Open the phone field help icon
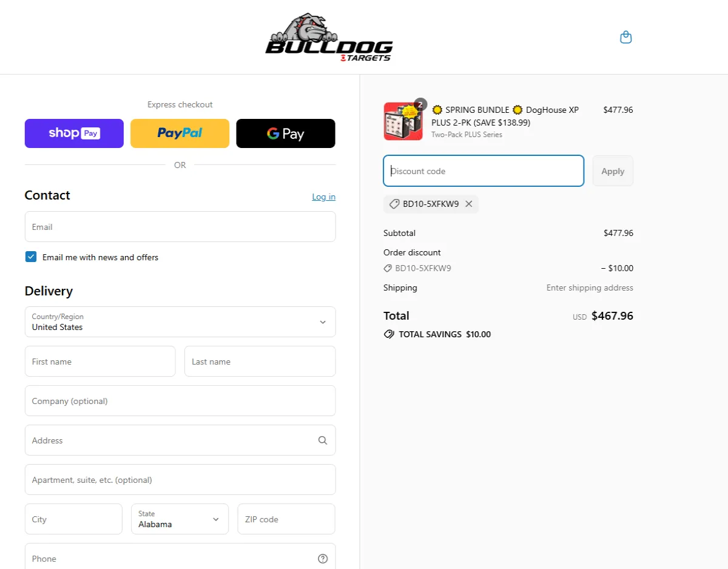Screen dimensions: 728x569 (x=323, y=559)
